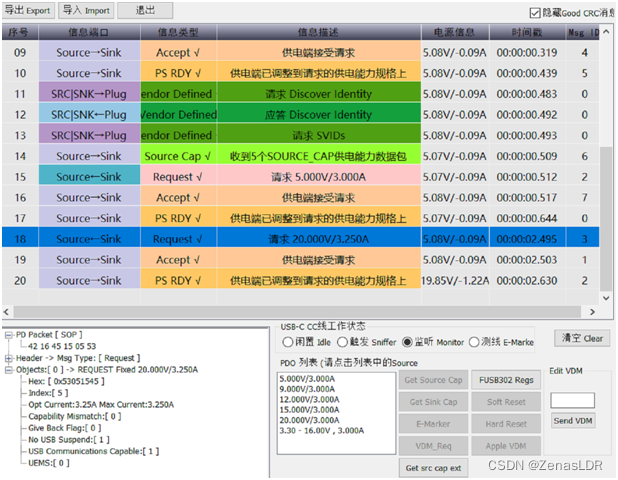Click the table scroll-up arrow

click(x=606, y=32)
